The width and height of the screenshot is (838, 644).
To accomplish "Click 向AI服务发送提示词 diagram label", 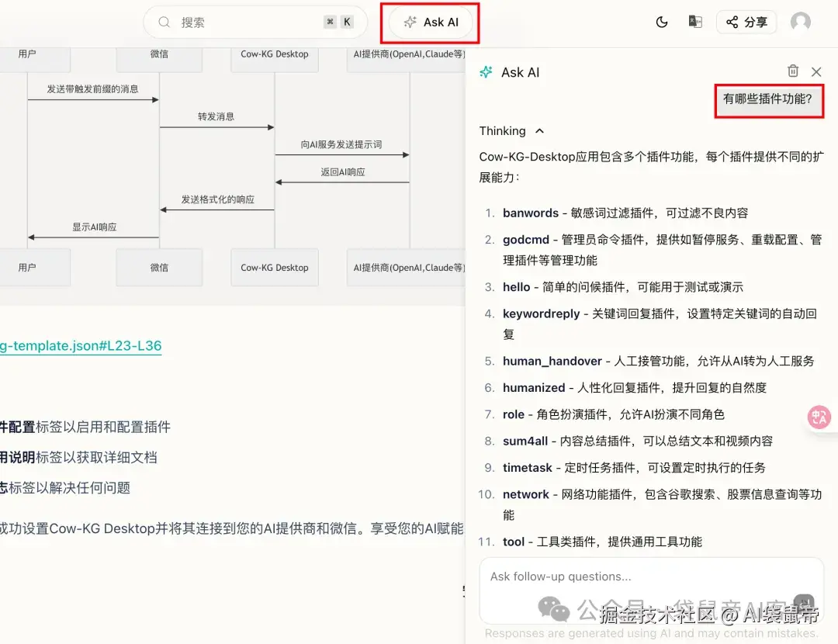I will pyautogui.click(x=341, y=144).
